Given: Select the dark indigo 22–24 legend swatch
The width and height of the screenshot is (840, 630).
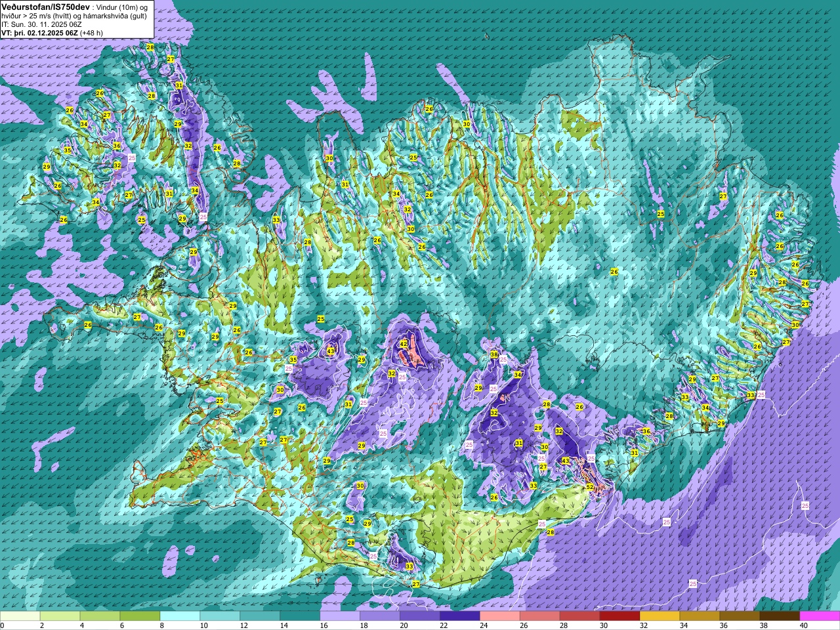Looking at the screenshot, I should coord(461,616).
